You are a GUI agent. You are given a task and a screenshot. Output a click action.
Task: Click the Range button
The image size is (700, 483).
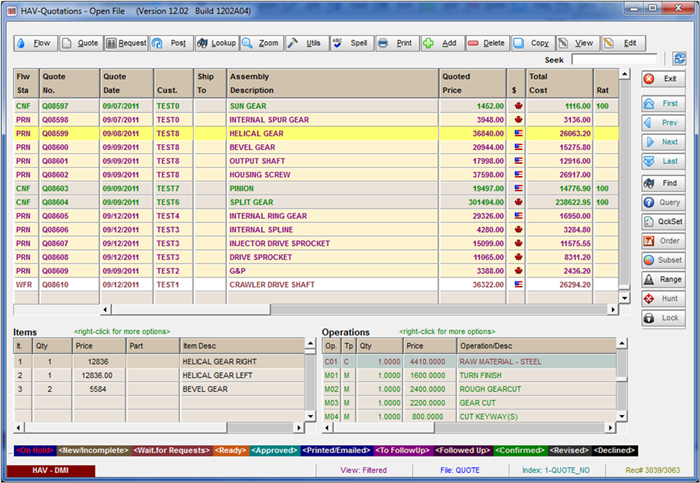click(x=663, y=279)
